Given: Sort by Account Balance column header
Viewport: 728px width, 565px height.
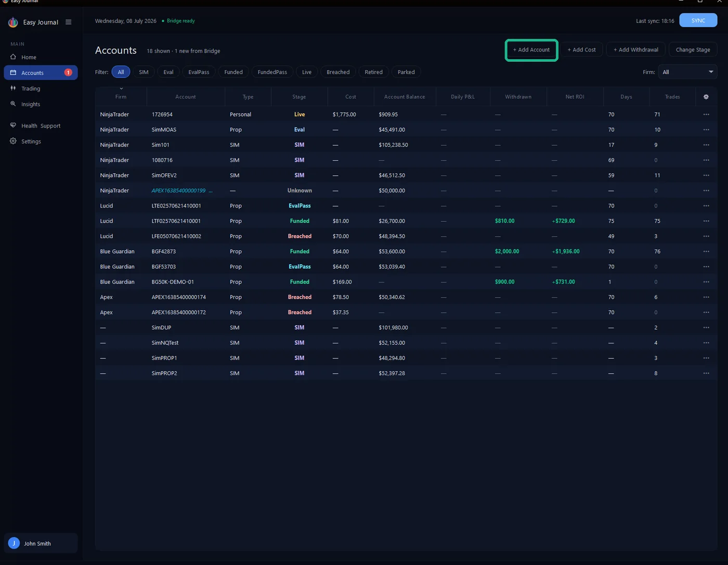Looking at the screenshot, I should coord(405,97).
